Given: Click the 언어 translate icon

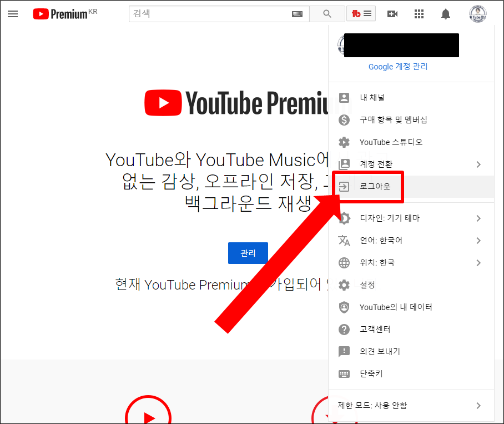Looking at the screenshot, I should click(x=344, y=240).
